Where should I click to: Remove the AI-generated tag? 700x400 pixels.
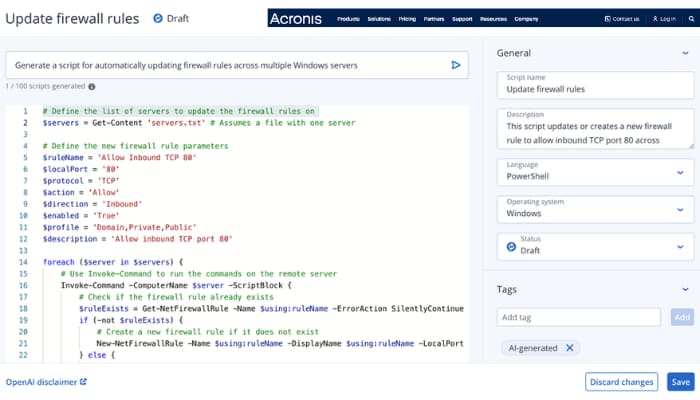(x=570, y=348)
